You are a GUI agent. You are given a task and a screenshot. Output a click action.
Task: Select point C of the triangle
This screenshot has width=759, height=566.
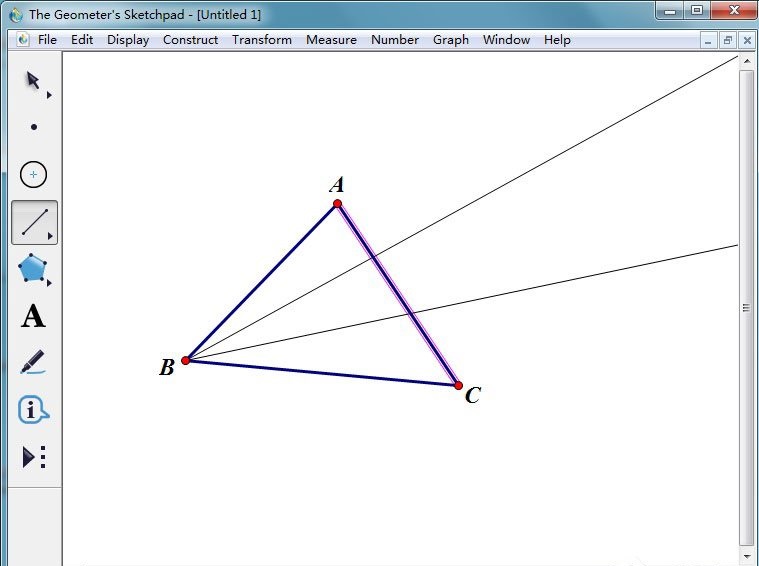click(x=458, y=385)
